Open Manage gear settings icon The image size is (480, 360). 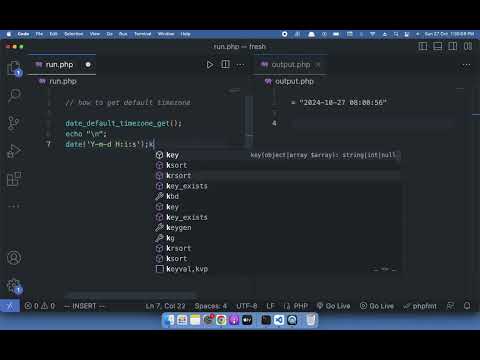click(14, 286)
